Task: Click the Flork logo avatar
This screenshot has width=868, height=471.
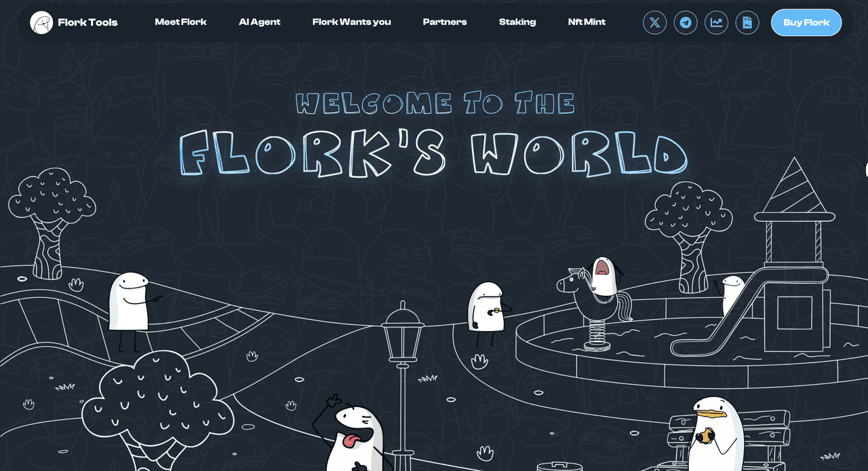Action: tap(41, 22)
